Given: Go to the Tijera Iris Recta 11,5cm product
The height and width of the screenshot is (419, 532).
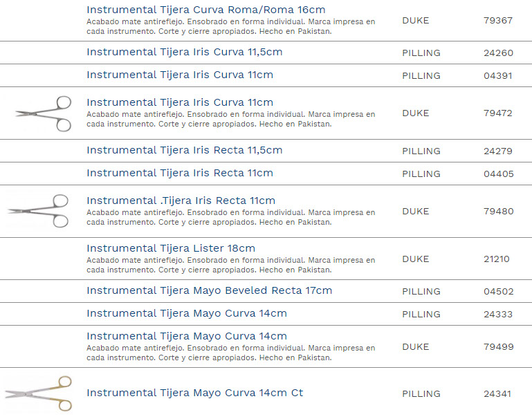Looking at the screenshot, I should (x=184, y=150).
